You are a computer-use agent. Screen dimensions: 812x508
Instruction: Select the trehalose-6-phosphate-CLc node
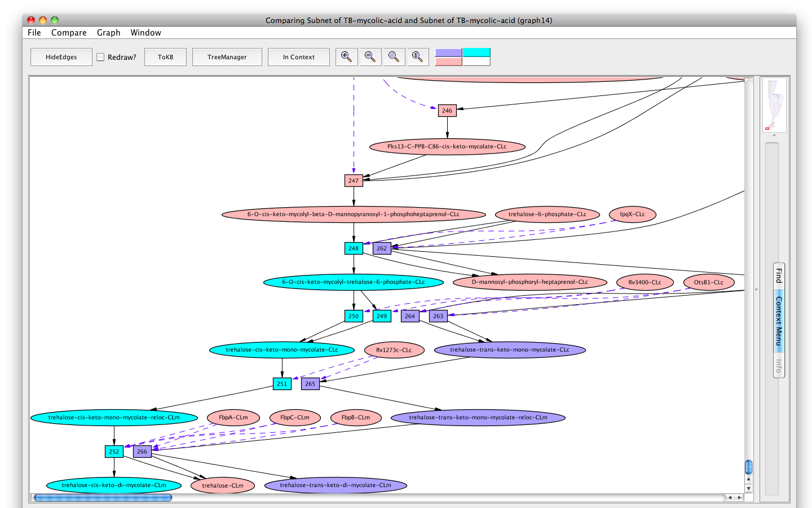[547, 214]
